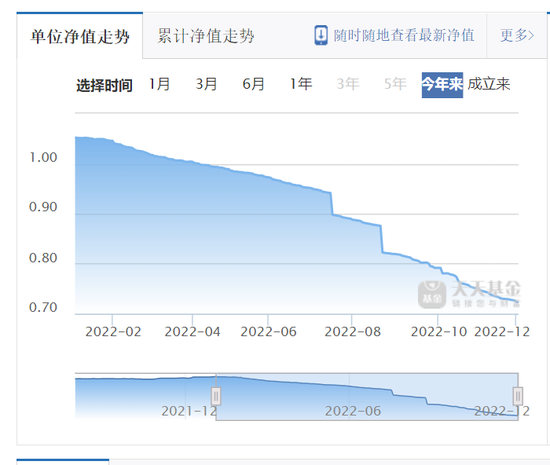
Task: Click the 2022-08 x-axis label
Action: [353, 331]
